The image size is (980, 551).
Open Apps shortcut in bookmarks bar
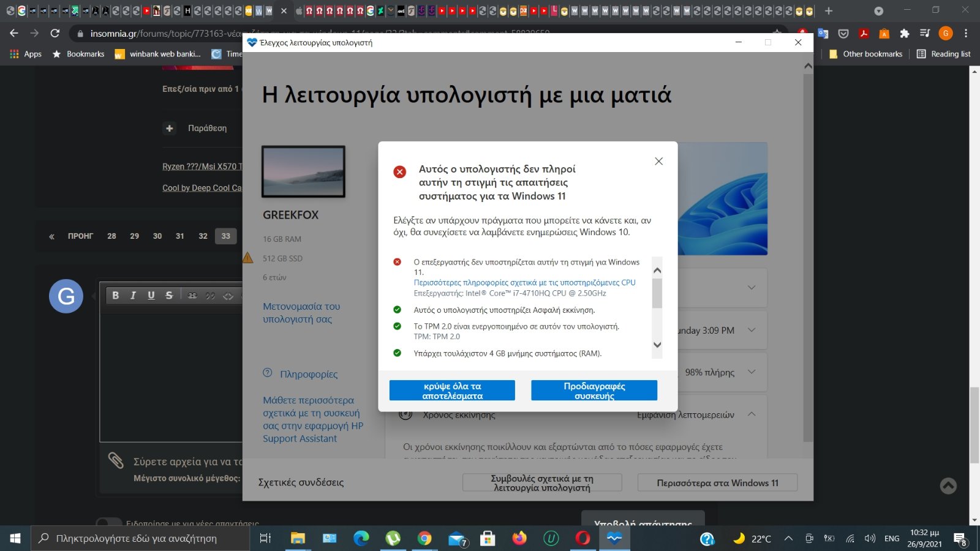[26, 54]
